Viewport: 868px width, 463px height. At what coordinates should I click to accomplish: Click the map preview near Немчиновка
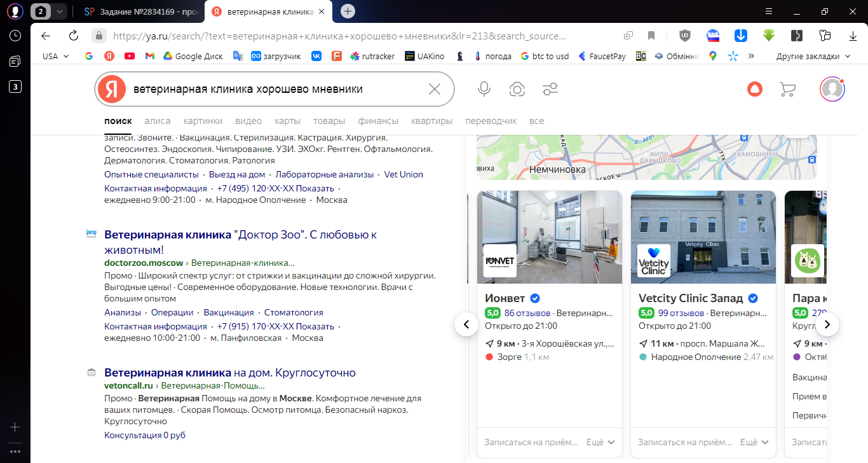pyautogui.click(x=647, y=157)
